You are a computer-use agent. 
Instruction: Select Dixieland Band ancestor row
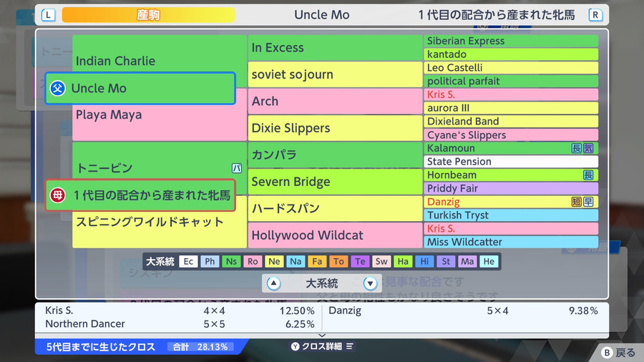point(511,122)
